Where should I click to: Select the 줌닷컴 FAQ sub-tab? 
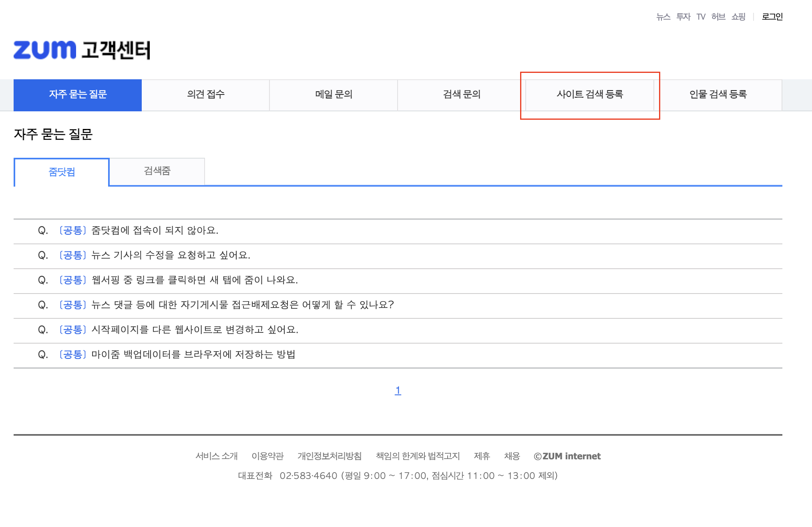point(62,172)
